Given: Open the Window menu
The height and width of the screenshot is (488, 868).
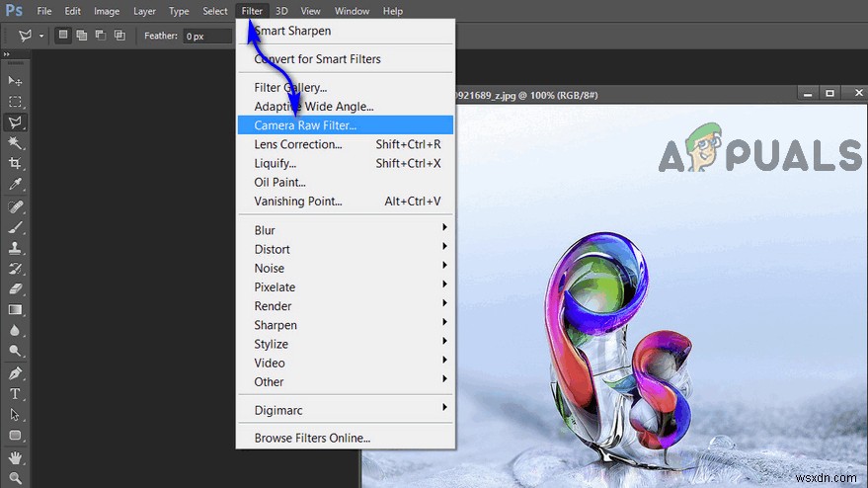Looking at the screenshot, I should point(352,11).
